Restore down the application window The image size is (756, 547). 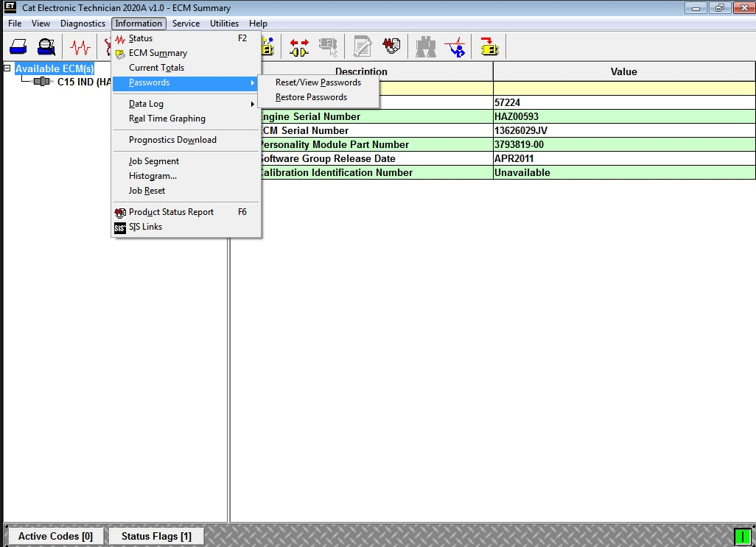coord(720,7)
